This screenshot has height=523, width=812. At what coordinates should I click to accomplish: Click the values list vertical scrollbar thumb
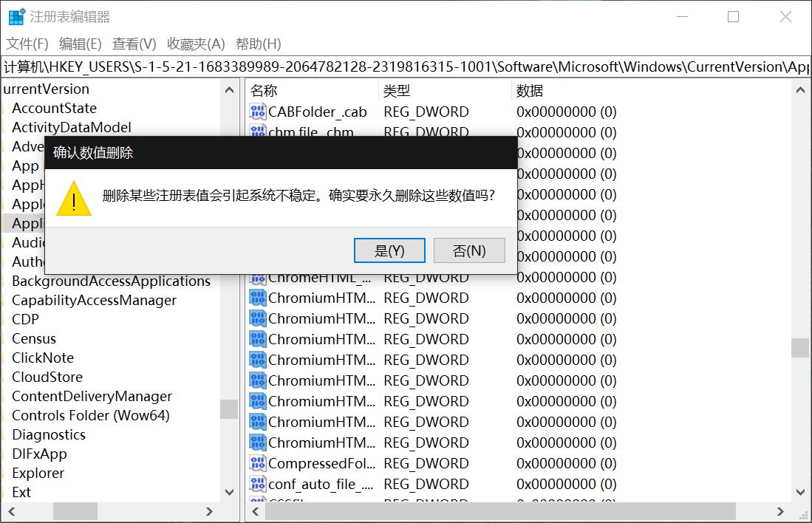(x=799, y=348)
